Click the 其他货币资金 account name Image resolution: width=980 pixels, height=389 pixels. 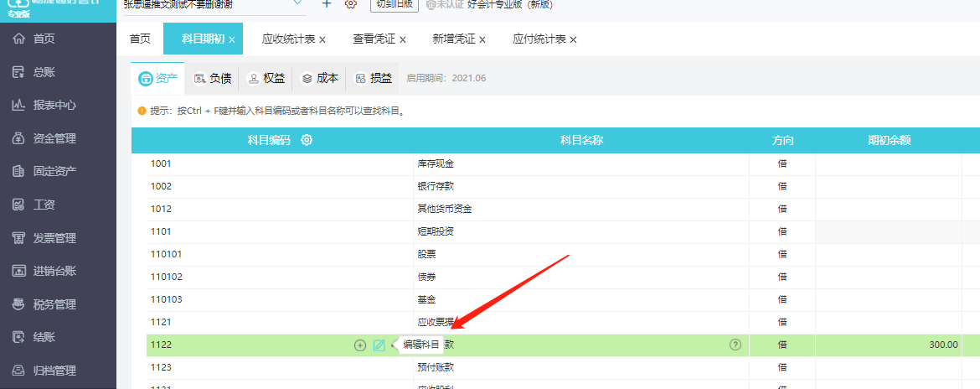coord(445,209)
